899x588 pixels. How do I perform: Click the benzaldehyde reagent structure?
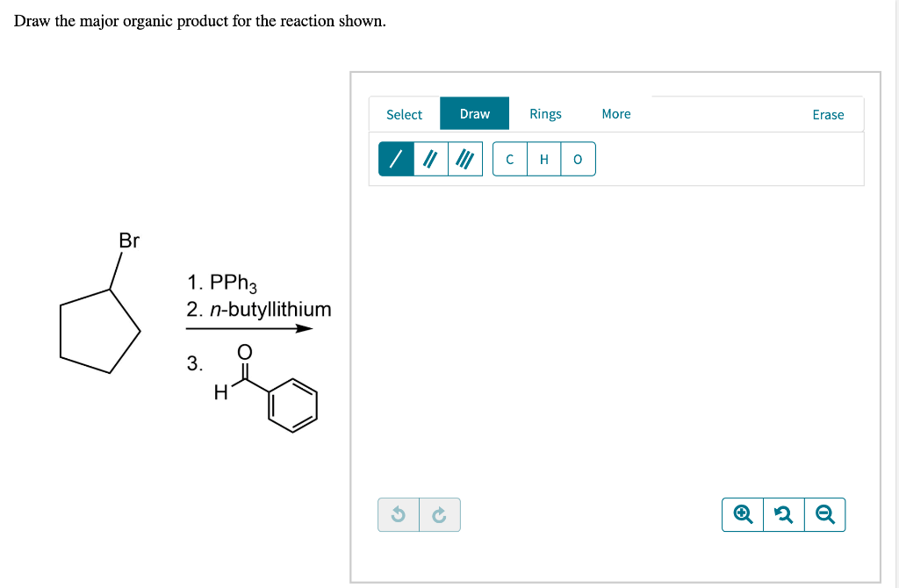[x=265, y=388]
